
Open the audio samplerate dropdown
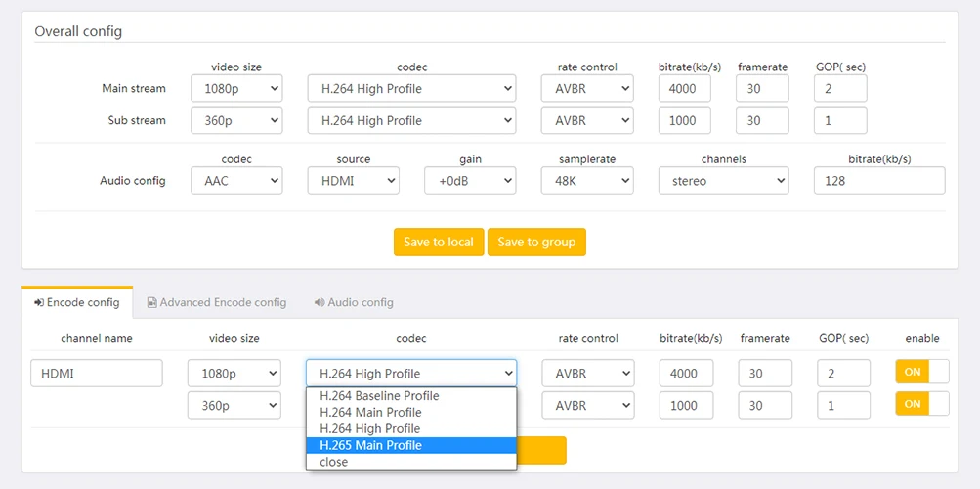click(x=586, y=181)
